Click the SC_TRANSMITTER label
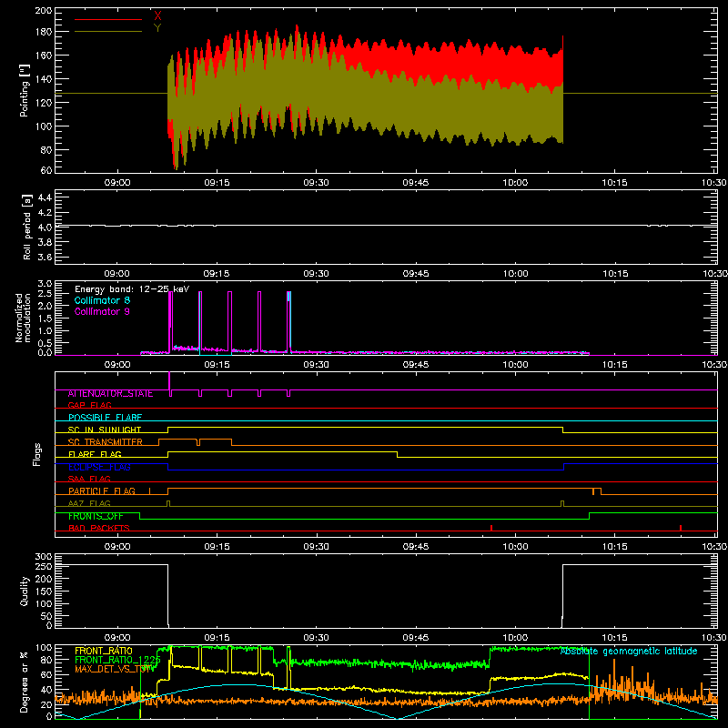Image resolution: width=728 pixels, height=728 pixels. (105, 442)
